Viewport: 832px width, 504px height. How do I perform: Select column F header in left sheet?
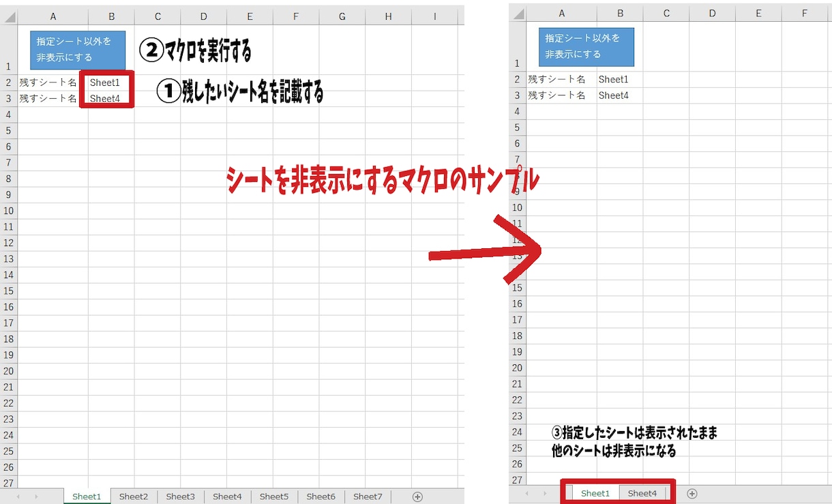pyautogui.click(x=296, y=16)
